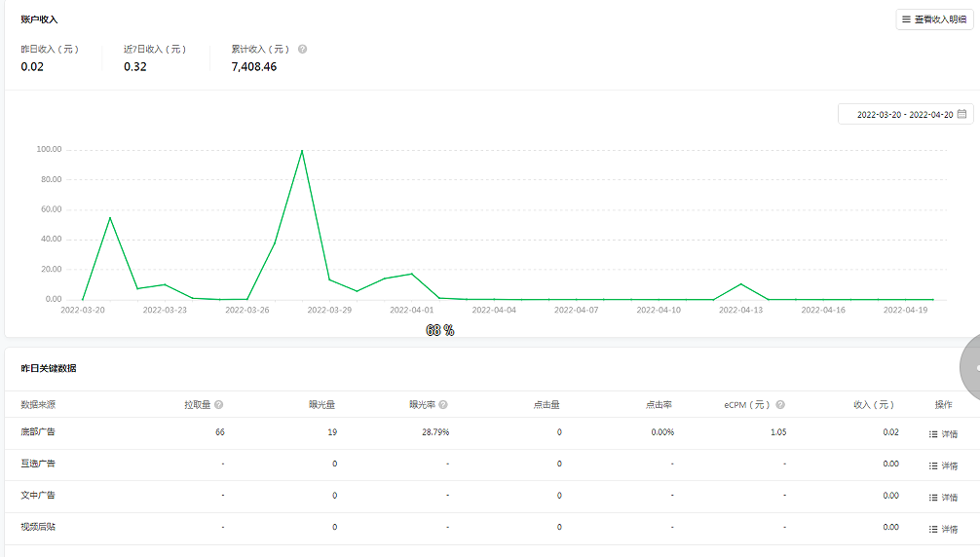This screenshot has height=557, width=980.
Task: Click the 2022-03-29 x-axis date label
Action: click(328, 311)
